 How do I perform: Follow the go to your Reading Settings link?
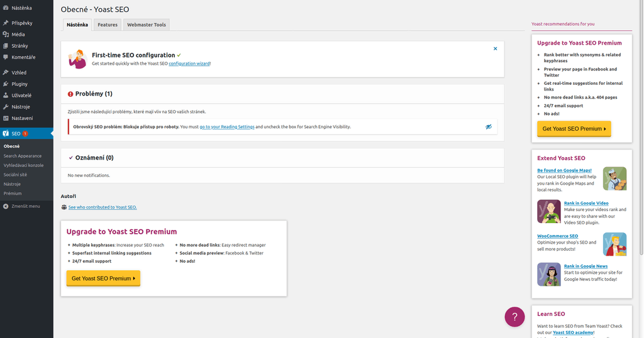pos(226,127)
